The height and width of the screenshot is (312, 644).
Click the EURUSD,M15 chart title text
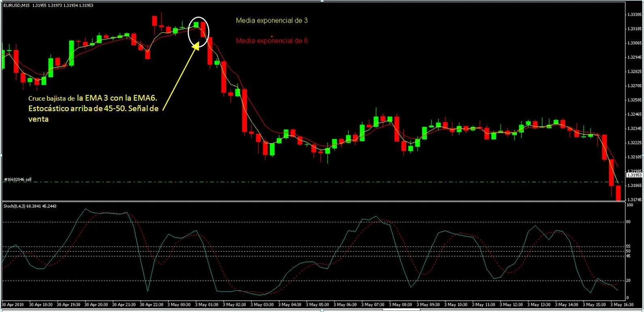pos(16,5)
